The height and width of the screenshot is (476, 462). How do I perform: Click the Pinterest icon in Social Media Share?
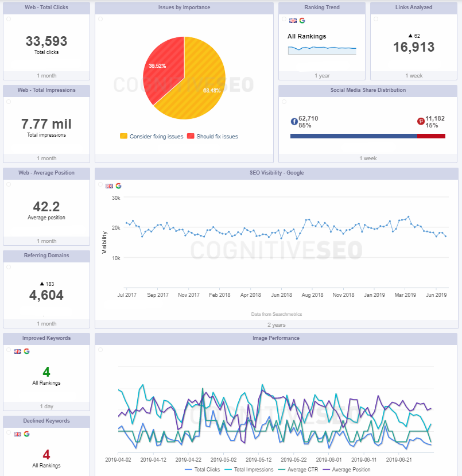click(x=421, y=122)
